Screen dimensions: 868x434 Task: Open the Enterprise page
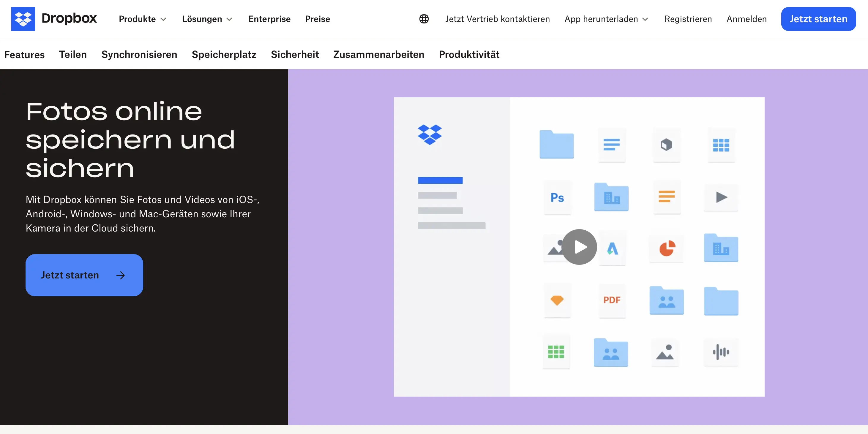[x=269, y=19]
